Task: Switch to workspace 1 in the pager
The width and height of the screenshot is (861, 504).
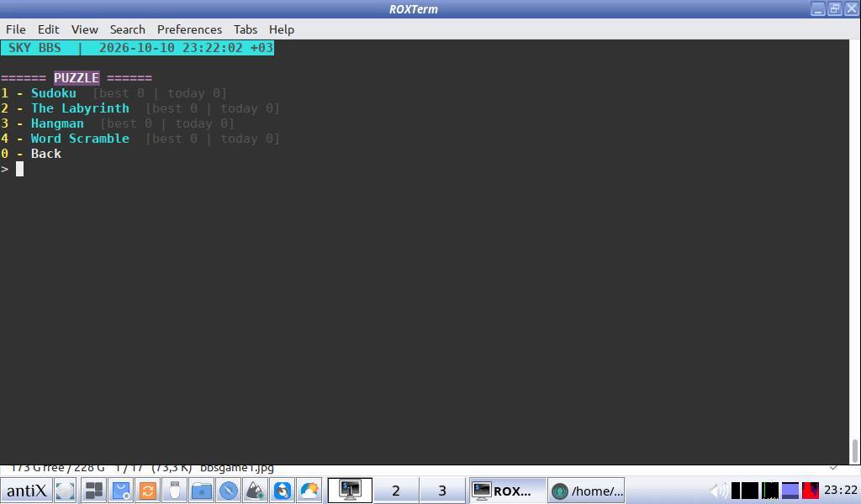Action: pos(350,491)
